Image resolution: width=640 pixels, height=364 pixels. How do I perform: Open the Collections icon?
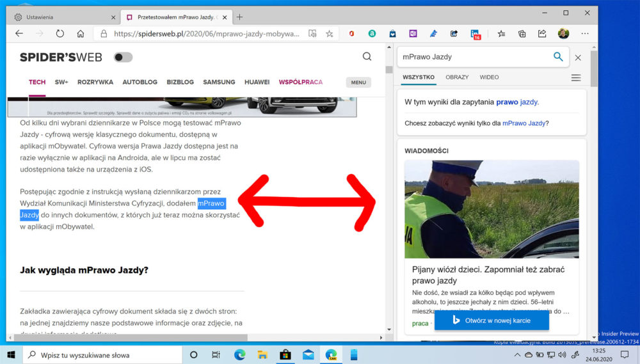522,34
